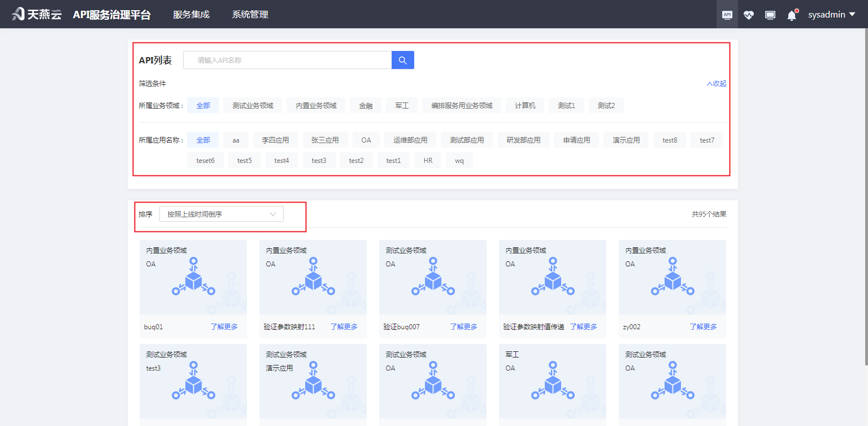Click the 天燕云 logo icon

pyautogui.click(x=17, y=14)
